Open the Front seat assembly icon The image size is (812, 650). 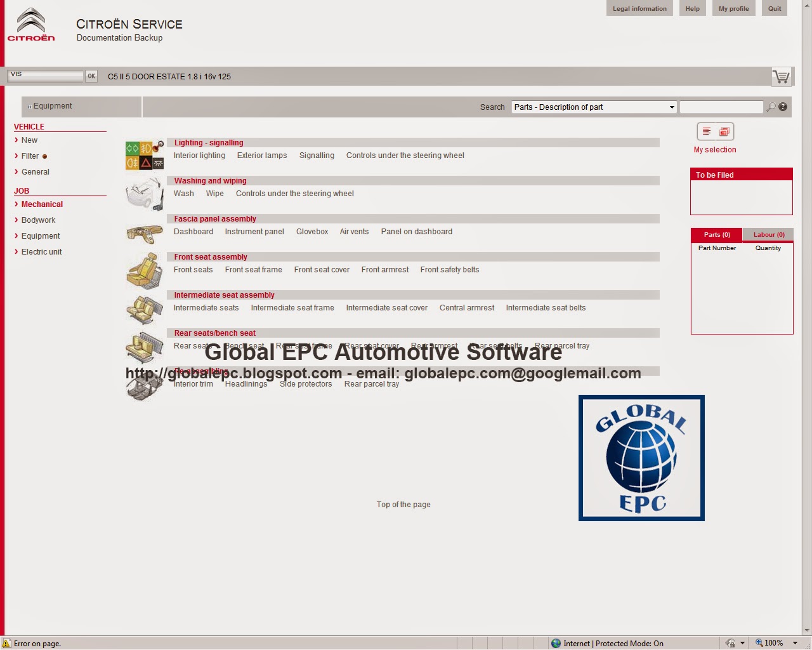point(145,271)
